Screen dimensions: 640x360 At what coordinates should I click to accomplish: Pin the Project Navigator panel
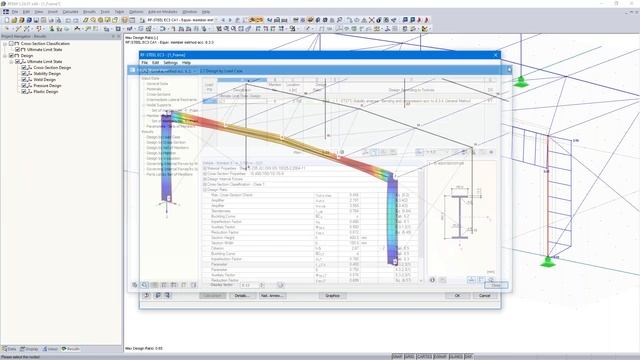[x=113, y=36]
